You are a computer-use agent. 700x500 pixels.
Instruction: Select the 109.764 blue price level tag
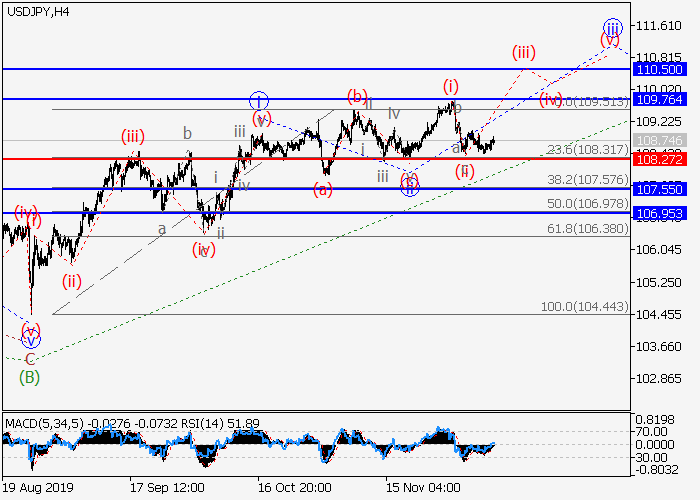click(659, 99)
